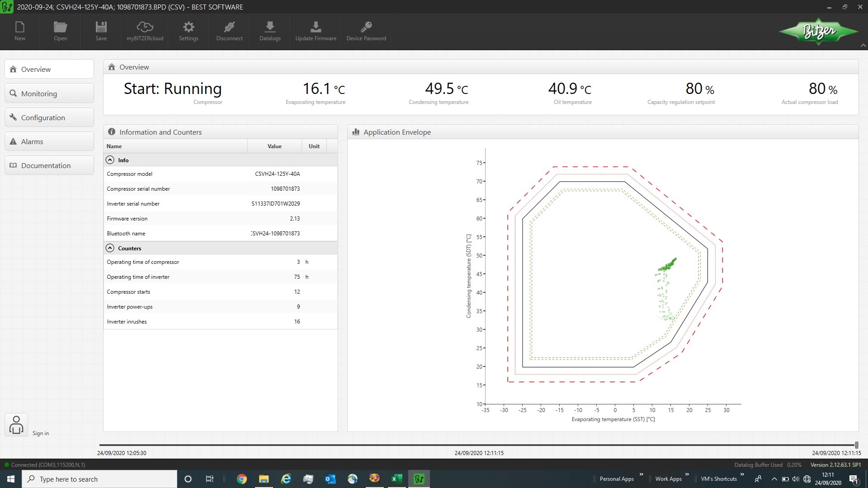The width and height of the screenshot is (868, 488).
Task: Select Compressor serial number value 1098701873
Action: 285,189
